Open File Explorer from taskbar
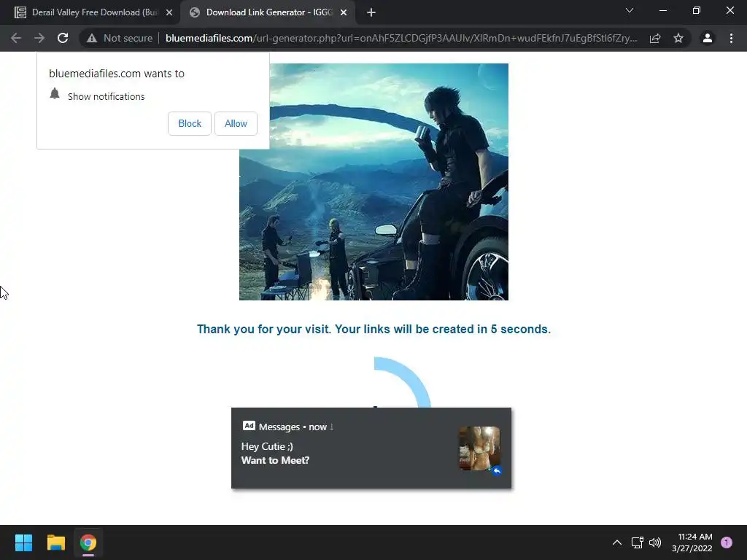747x560 pixels. [x=55, y=542]
